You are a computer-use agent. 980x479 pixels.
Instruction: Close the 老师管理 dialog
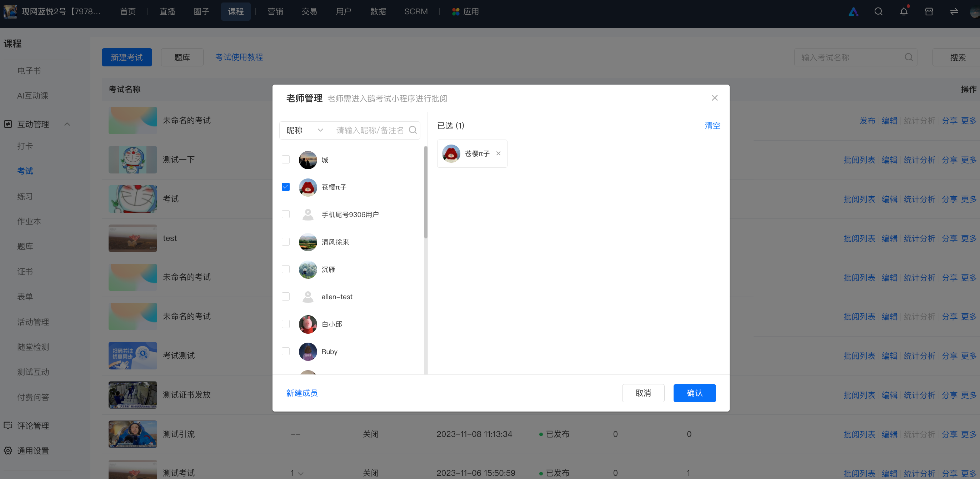click(x=714, y=98)
